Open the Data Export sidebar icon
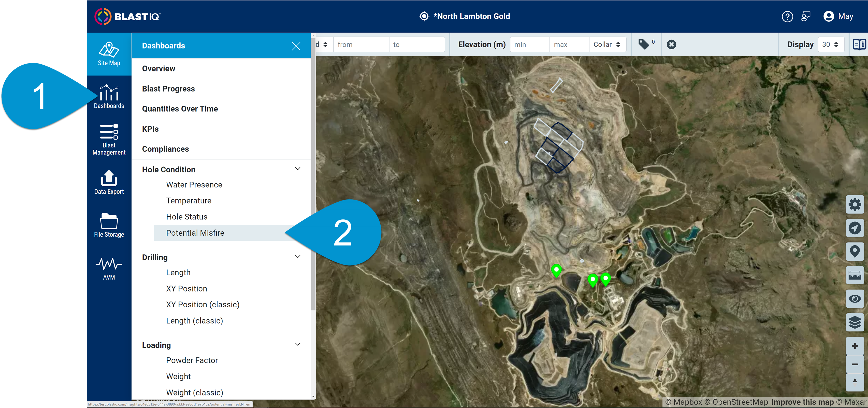Viewport: 868px width, 408px height. pos(109,183)
